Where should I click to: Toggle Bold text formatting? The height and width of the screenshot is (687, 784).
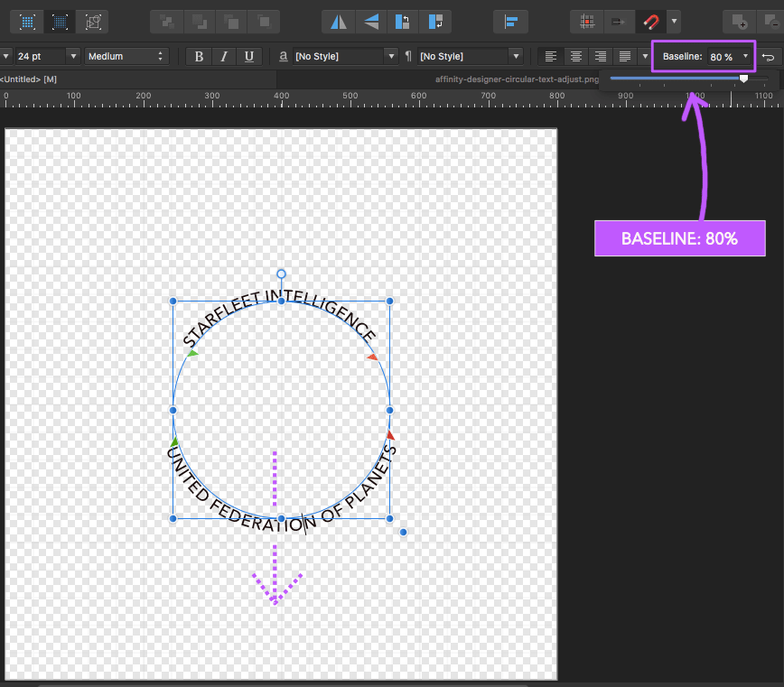point(200,56)
